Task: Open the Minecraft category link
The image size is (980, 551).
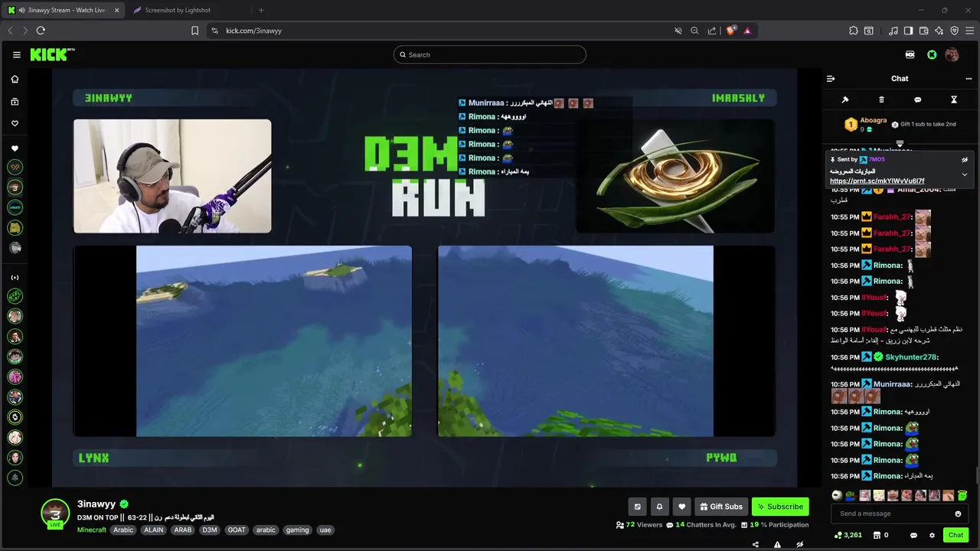Action: tap(92, 530)
